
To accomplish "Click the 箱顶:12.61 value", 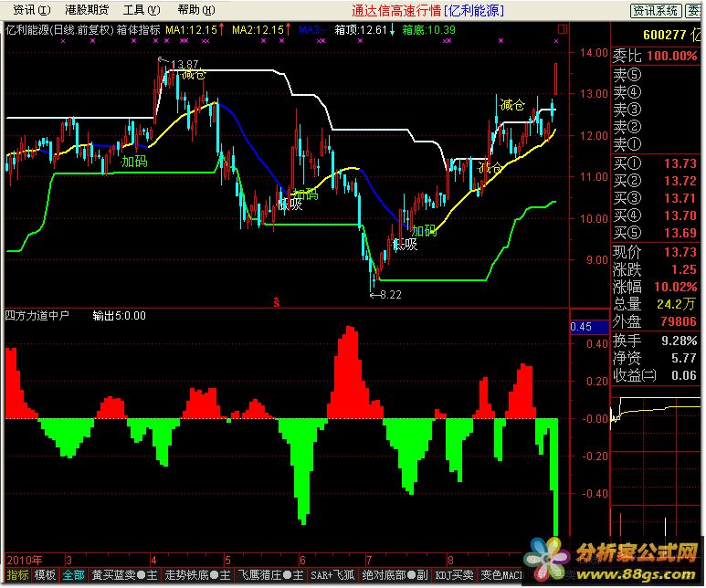I will (361, 30).
